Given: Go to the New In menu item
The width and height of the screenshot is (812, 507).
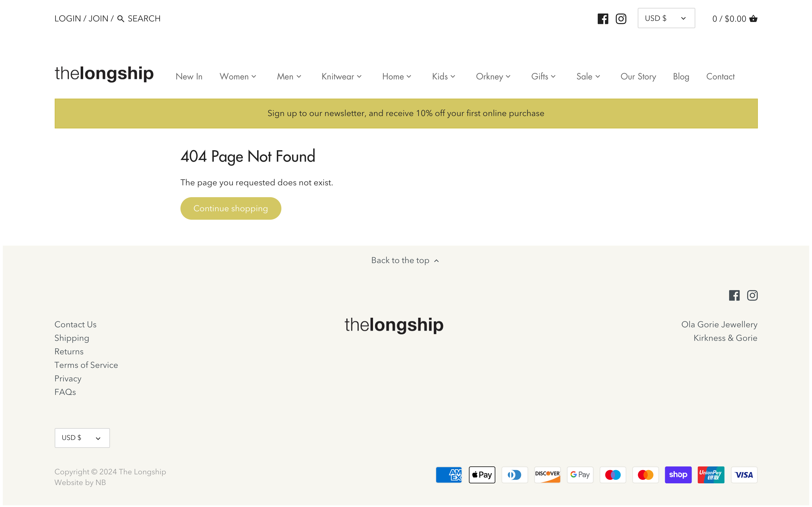Looking at the screenshot, I should [189, 76].
